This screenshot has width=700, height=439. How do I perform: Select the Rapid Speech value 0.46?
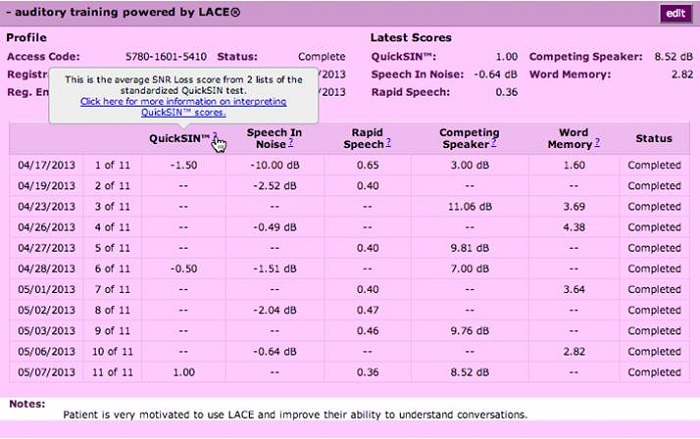367,331
